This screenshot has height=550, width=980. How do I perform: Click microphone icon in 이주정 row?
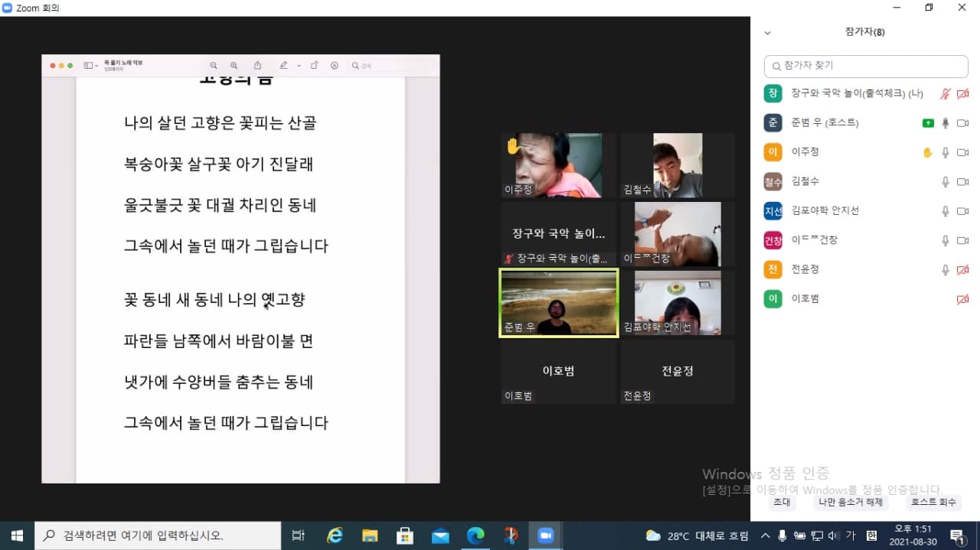(946, 152)
